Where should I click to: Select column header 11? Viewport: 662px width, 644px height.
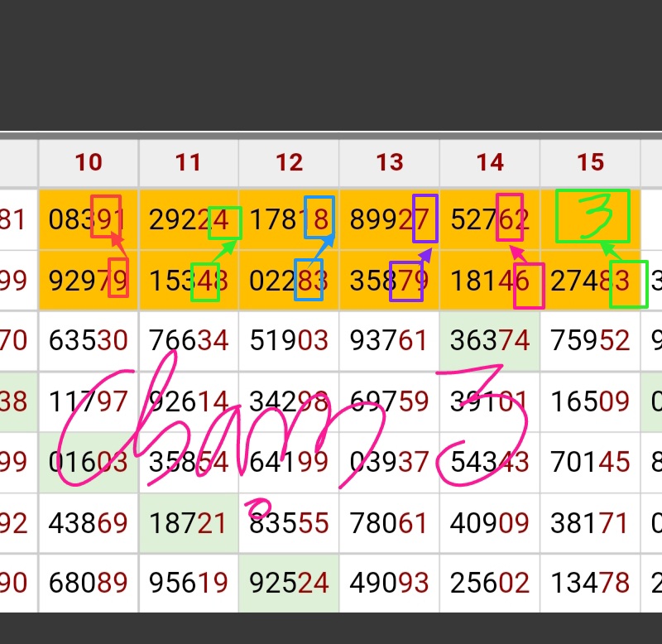tap(189, 162)
